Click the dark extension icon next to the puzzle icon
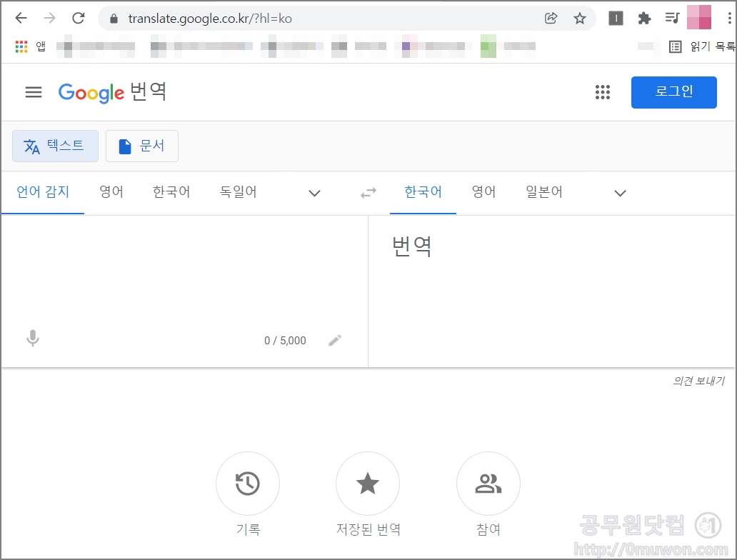This screenshot has width=737, height=560. point(616,19)
